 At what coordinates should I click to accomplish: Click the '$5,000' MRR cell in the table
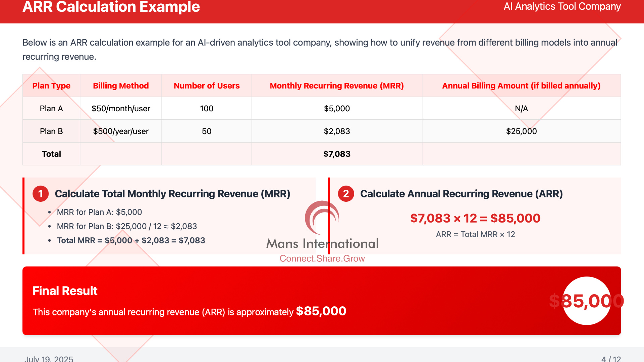(x=337, y=109)
